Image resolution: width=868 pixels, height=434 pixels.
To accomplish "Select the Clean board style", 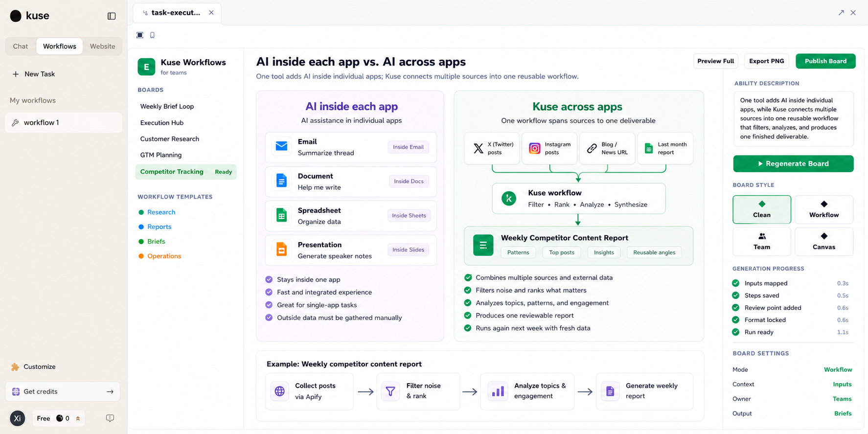I will point(761,209).
